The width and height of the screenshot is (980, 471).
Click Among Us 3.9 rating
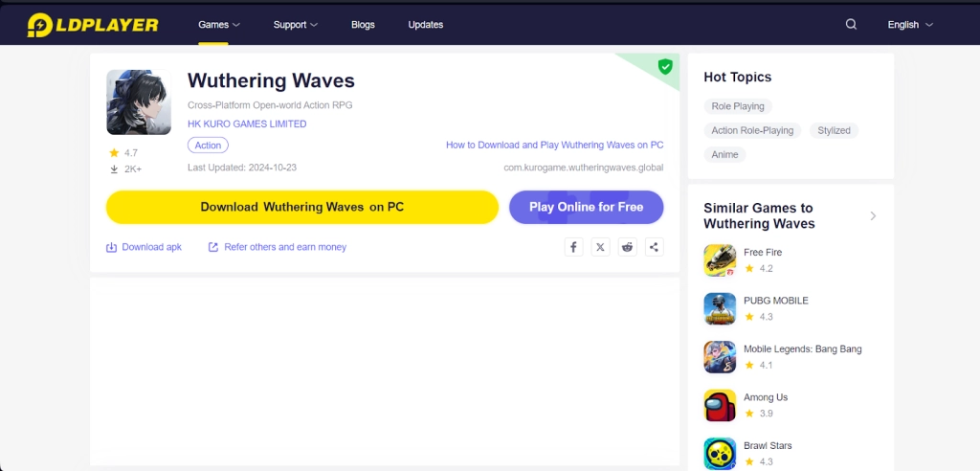point(759,414)
